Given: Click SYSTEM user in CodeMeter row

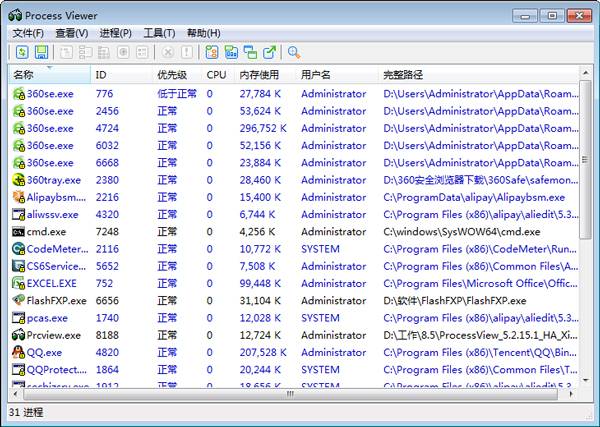Looking at the screenshot, I should tap(320, 249).
